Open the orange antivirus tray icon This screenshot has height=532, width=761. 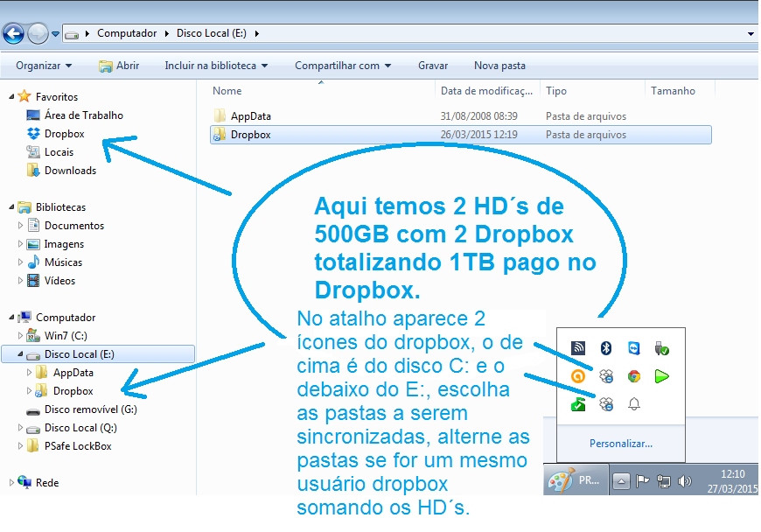point(577,375)
